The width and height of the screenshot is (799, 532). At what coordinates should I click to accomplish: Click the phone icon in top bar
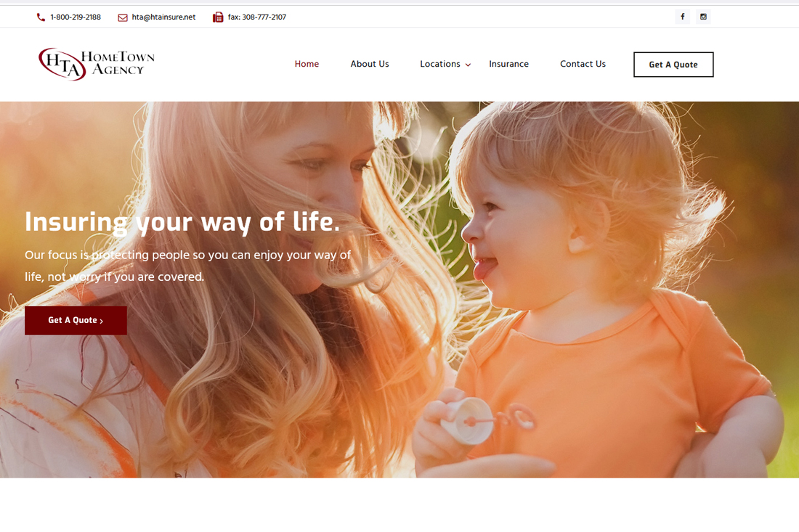(41, 17)
